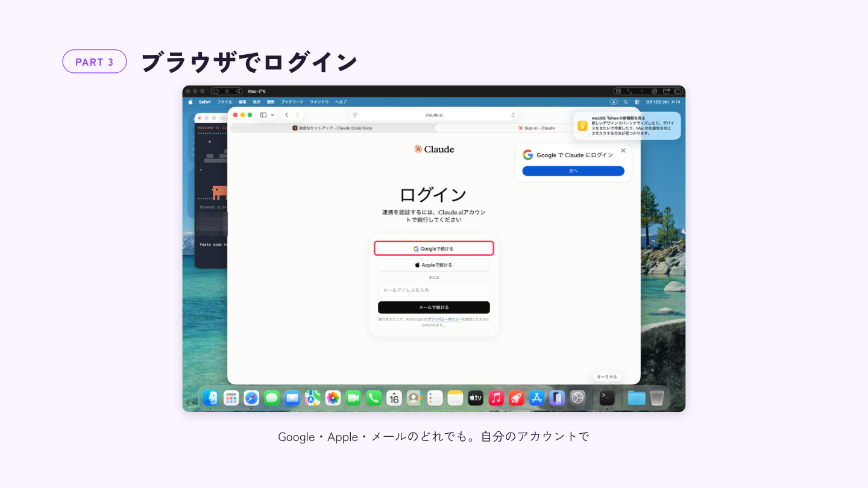
Task: Open the green Phone app icon
Action: tap(374, 398)
